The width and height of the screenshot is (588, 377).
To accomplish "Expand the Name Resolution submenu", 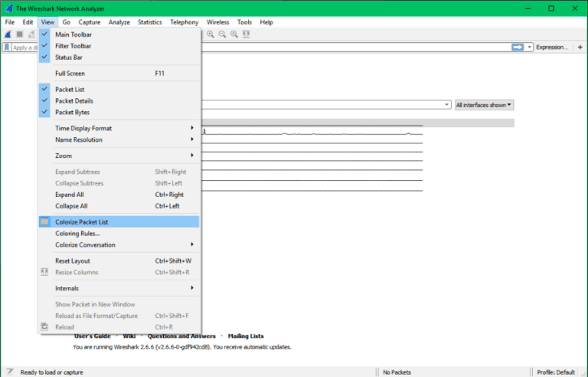I will click(x=119, y=139).
